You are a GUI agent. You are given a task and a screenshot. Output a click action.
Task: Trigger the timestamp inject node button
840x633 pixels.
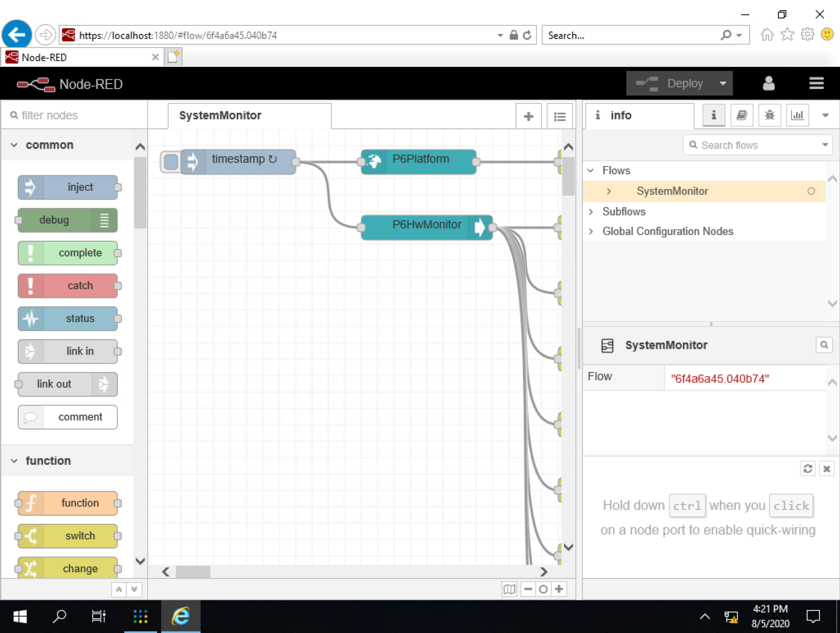point(170,161)
